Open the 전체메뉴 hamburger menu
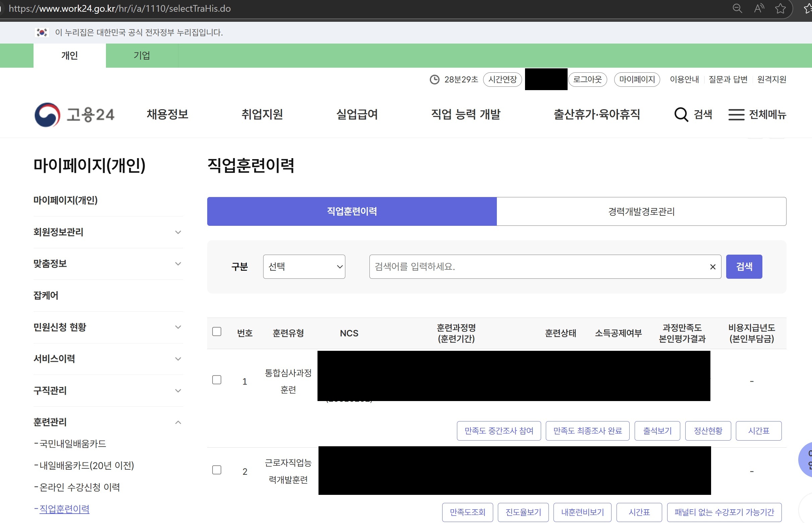The height and width of the screenshot is (523, 812). 736,115
